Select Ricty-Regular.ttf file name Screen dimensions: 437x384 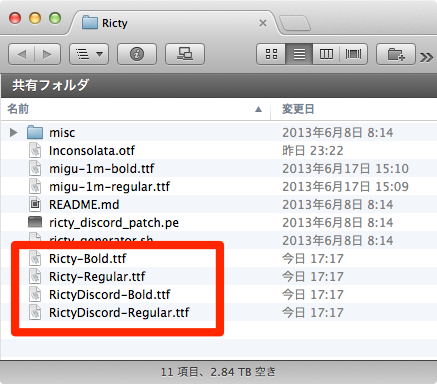pyautogui.click(x=97, y=277)
